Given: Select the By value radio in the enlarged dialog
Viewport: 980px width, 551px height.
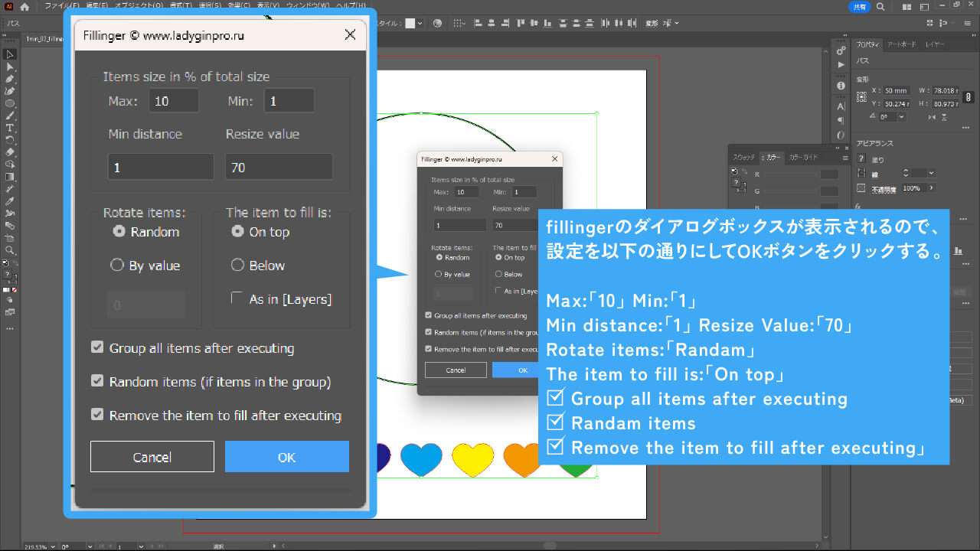Looking at the screenshot, I should (x=117, y=265).
